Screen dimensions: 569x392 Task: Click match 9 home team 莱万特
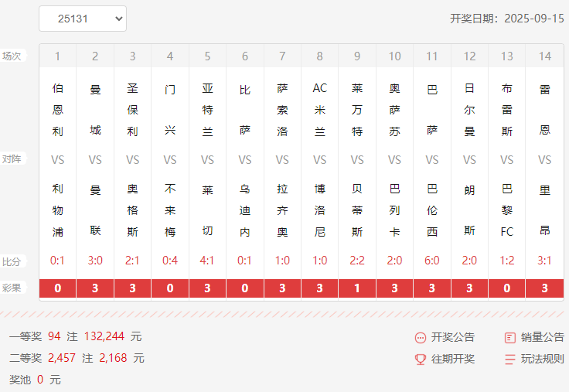tap(357, 110)
